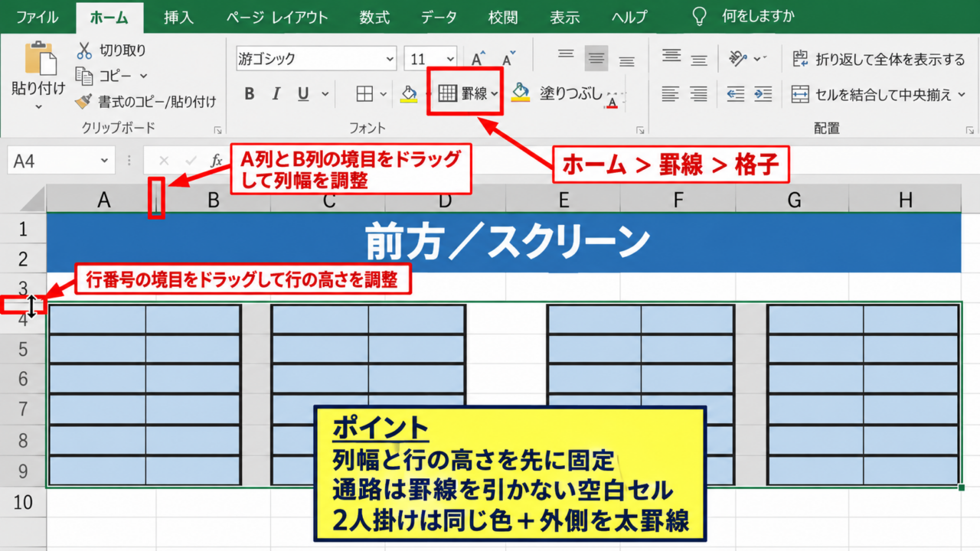This screenshot has width=980, height=551.
Task: Switch to the 校閲 tab
Action: [502, 17]
